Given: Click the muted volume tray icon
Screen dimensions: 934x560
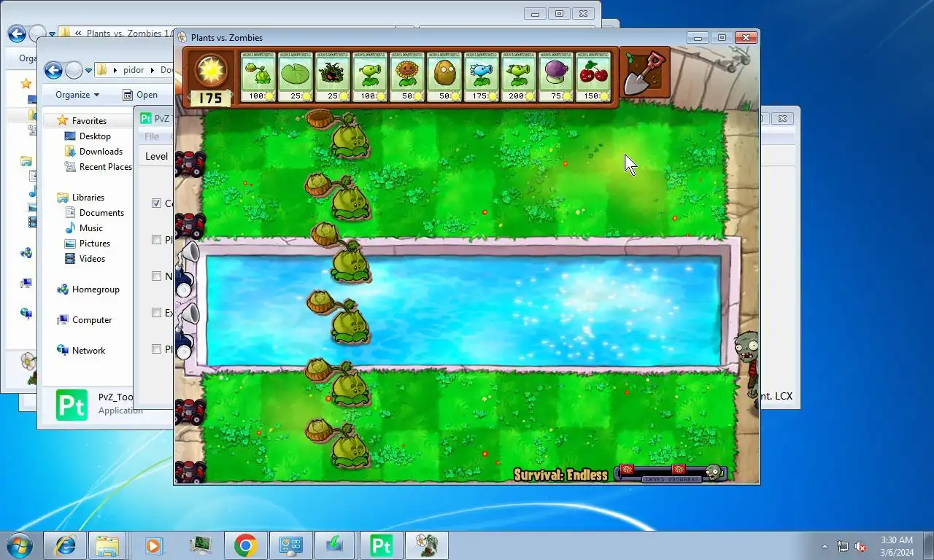Looking at the screenshot, I should pos(860,546).
